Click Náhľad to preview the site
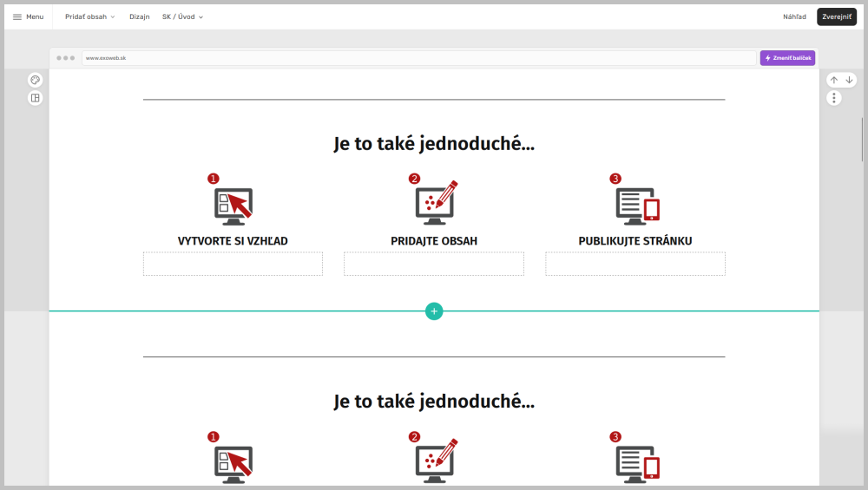 794,16
